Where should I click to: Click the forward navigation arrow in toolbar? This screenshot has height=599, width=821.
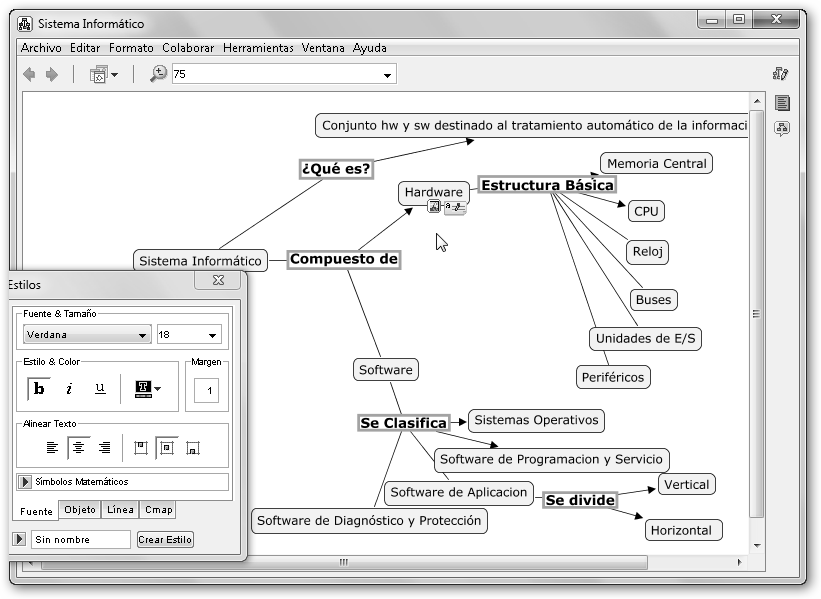click(52, 74)
